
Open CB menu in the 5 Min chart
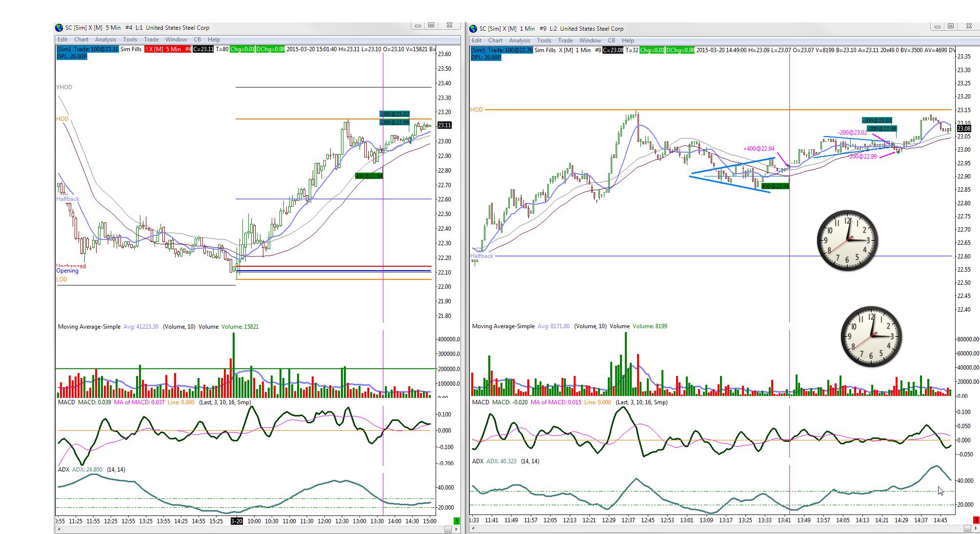(x=197, y=40)
